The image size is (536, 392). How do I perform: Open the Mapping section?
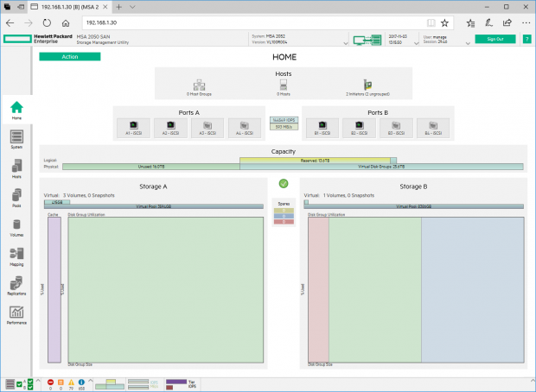coord(16,256)
